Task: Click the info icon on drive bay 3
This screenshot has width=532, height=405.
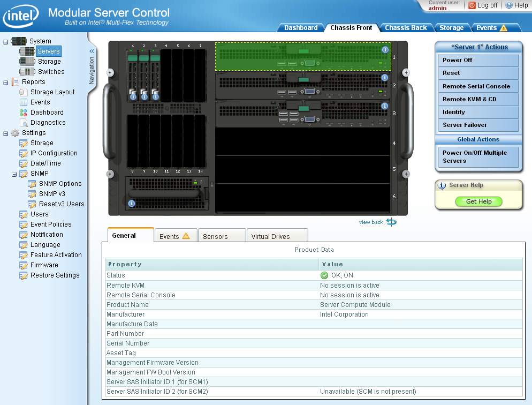Action: (x=155, y=97)
